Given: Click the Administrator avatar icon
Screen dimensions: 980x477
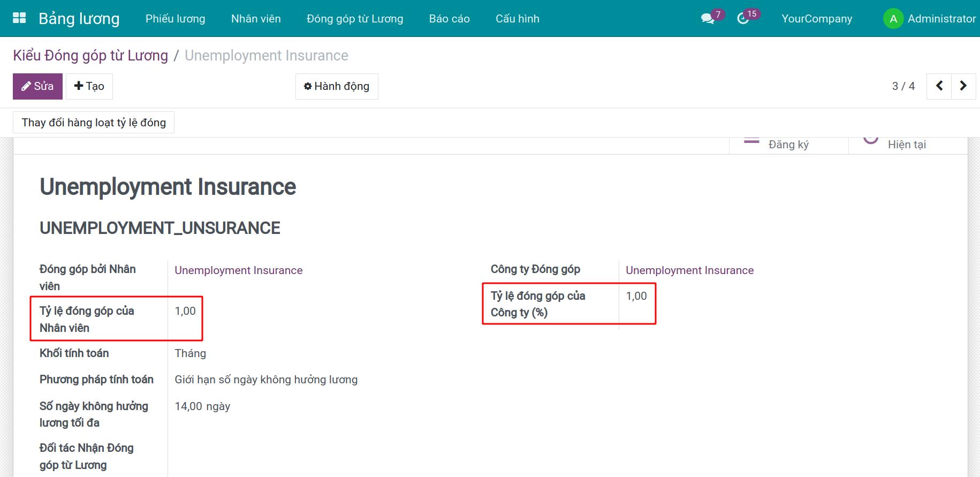Looking at the screenshot, I should click(x=893, y=19).
